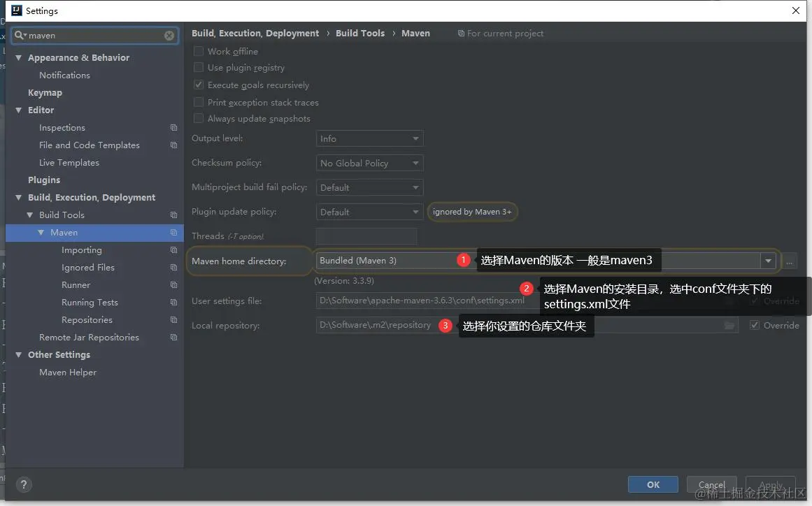
Task: Collapse the Build Tools node
Action: point(29,215)
